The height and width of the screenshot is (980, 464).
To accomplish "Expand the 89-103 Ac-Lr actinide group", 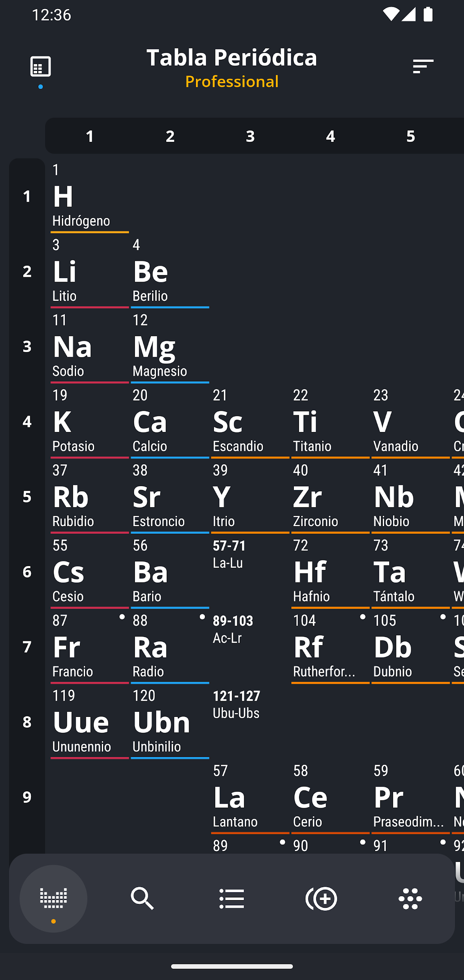I will (x=250, y=648).
